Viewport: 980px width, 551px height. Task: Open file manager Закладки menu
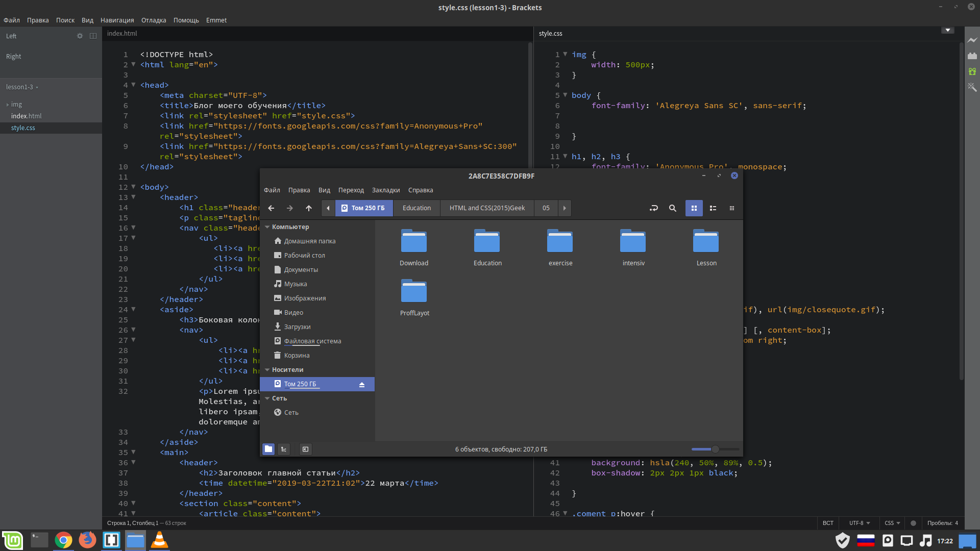point(386,190)
